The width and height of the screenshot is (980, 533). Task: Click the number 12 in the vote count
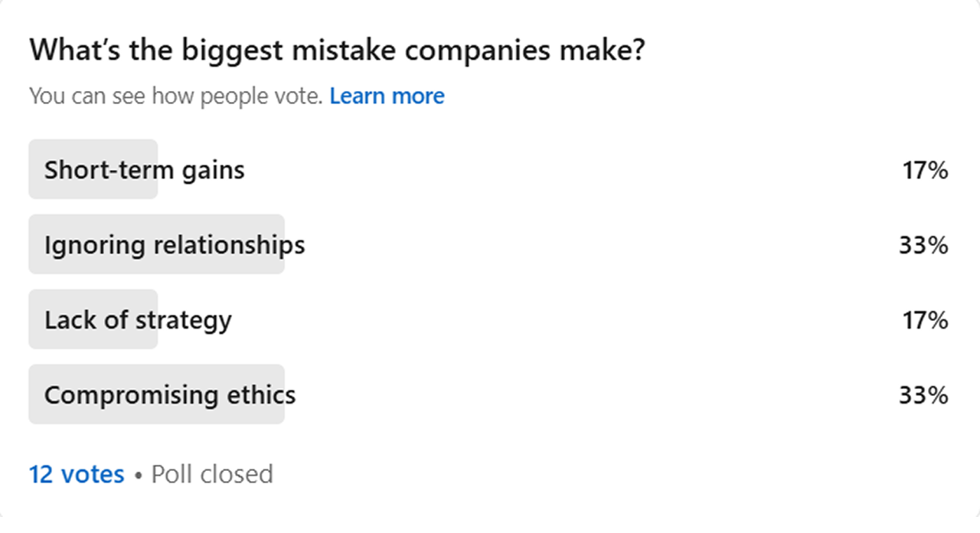click(40, 474)
